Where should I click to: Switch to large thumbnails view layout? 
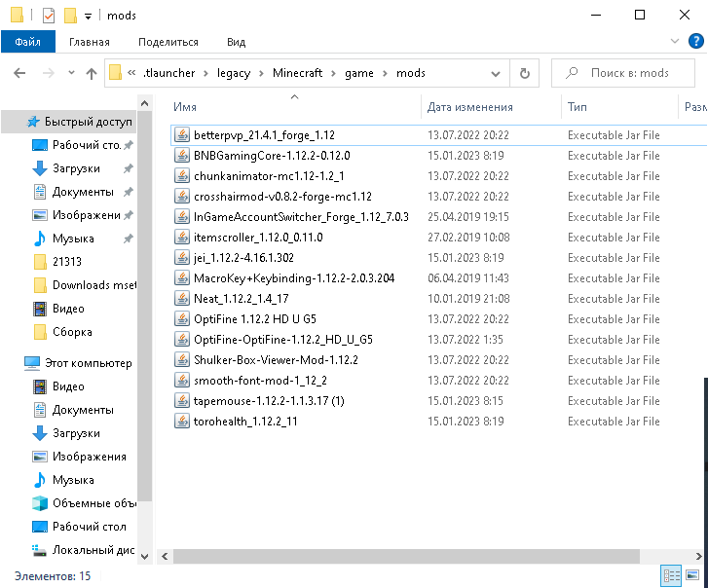pyautogui.click(x=692, y=575)
